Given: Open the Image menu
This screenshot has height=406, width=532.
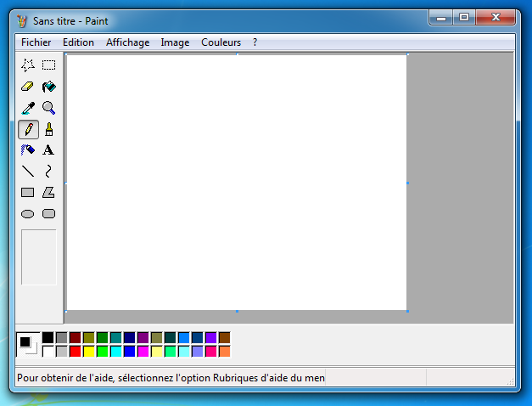Looking at the screenshot, I should click(175, 42).
